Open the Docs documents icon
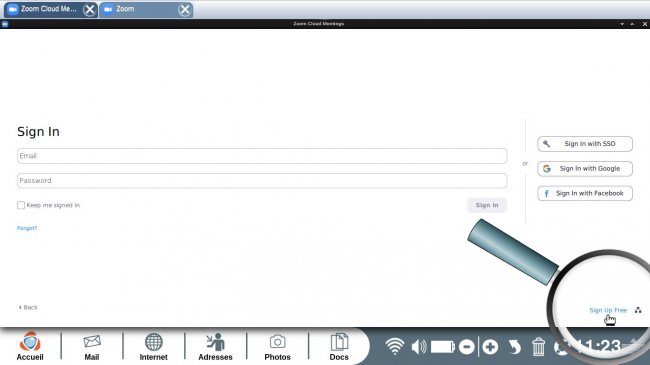The width and height of the screenshot is (650, 365). [x=339, y=346]
